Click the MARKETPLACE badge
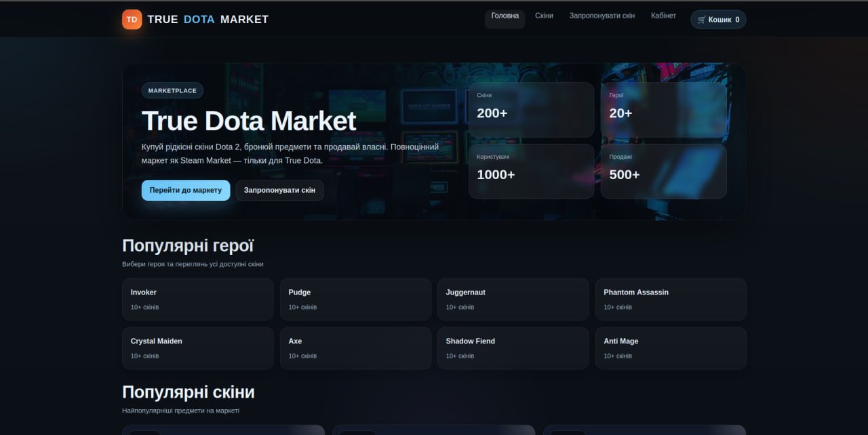 pos(172,90)
